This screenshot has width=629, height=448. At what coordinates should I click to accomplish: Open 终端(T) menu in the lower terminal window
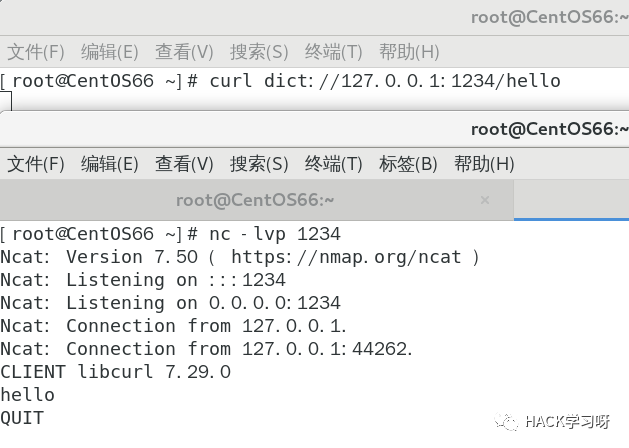coord(334,163)
